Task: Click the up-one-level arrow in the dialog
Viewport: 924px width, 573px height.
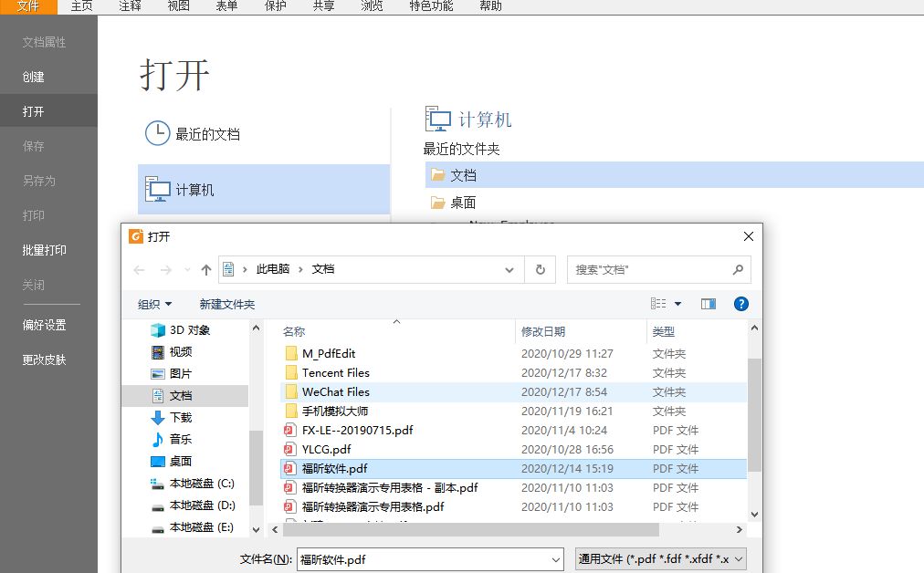Action: [205, 269]
